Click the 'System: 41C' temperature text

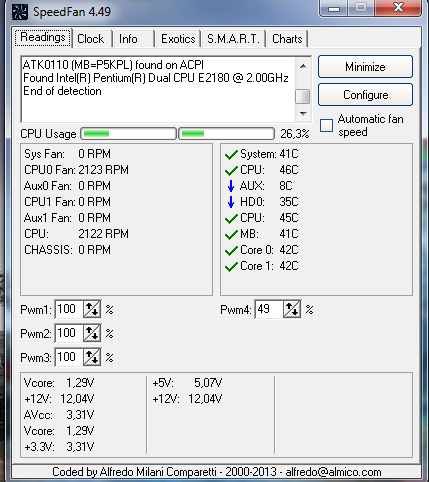coord(269,154)
